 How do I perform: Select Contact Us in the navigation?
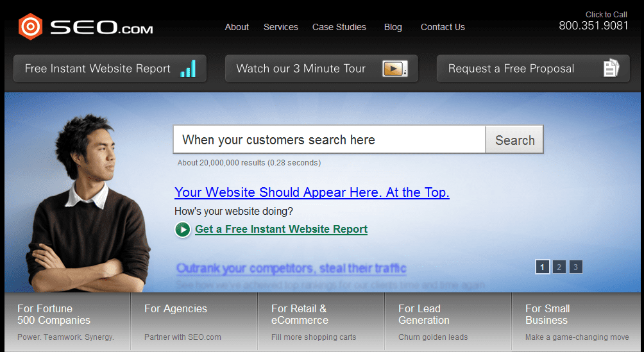click(443, 27)
